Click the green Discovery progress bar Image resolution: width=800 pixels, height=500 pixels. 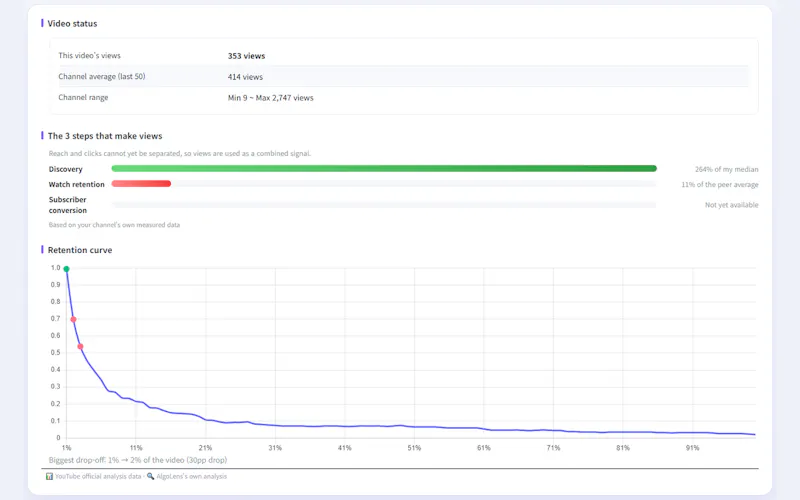384,168
